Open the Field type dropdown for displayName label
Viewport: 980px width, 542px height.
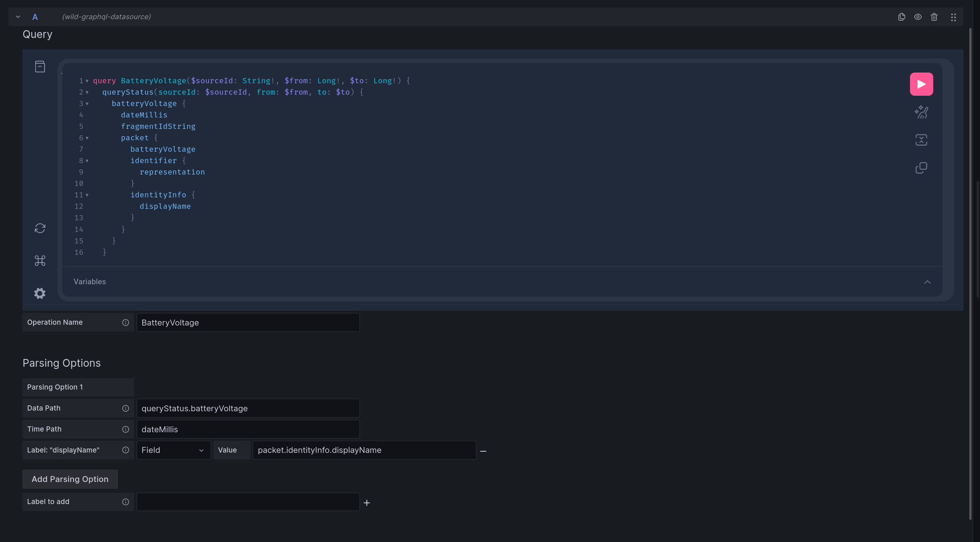pyautogui.click(x=174, y=450)
